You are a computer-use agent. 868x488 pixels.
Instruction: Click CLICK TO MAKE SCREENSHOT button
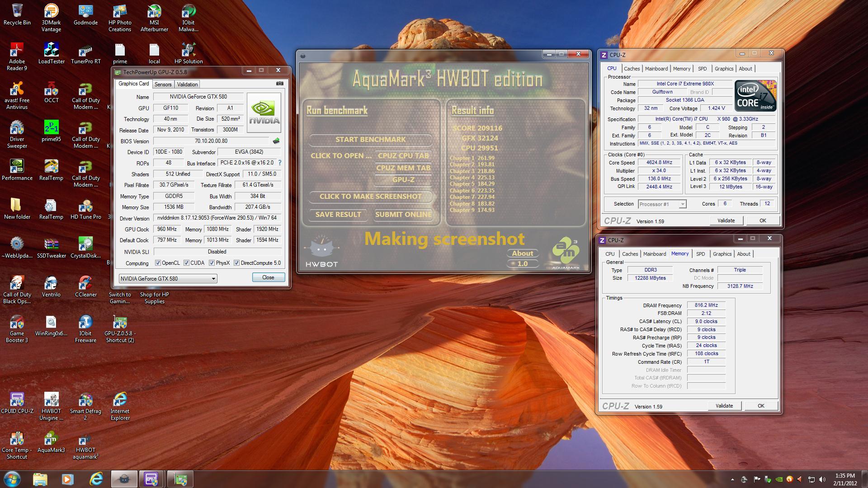click(x=371, y=197)
